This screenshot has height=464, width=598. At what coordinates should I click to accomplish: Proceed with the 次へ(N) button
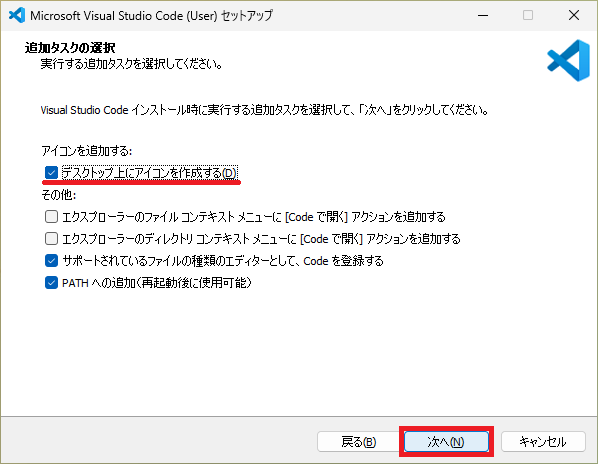(x=446, y=442)
